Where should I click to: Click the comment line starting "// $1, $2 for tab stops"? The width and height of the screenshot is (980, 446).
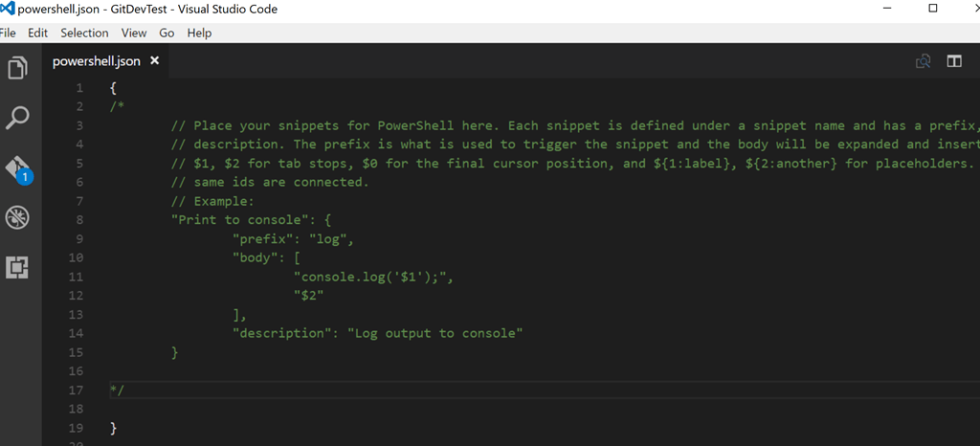pyautogui.click(x=571, y=164)
